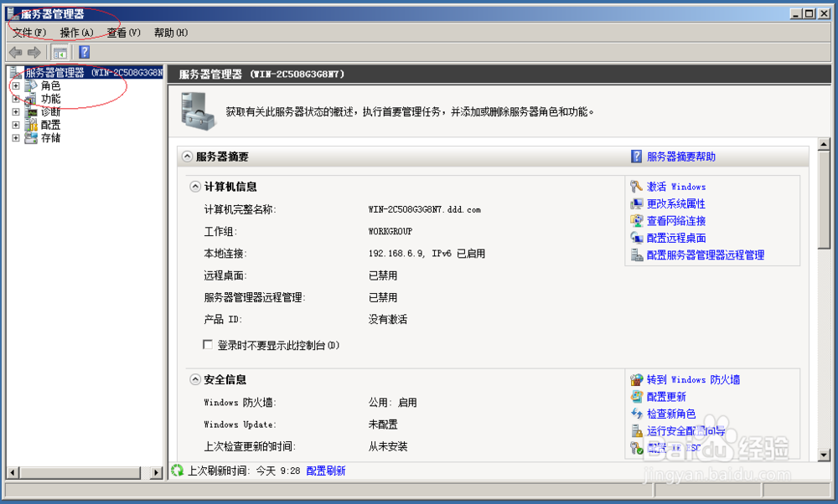The image size is (838, 504).
Task: Click the 检查新角色 link
Action: click(671, 414)
